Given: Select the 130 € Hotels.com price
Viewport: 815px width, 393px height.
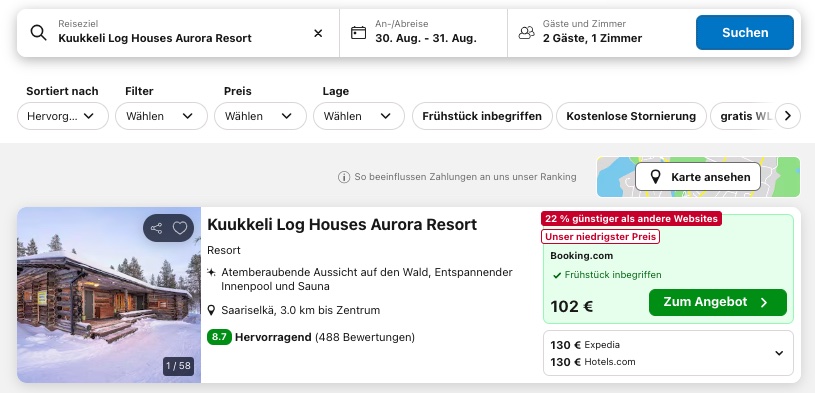Looking at the screenshot, I should (x=593, y=362).
